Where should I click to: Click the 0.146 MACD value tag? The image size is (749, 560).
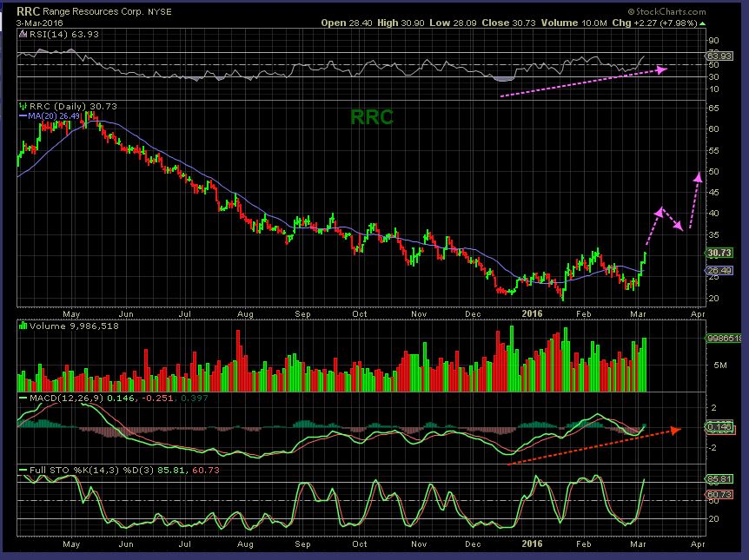(x=717, y=427)
